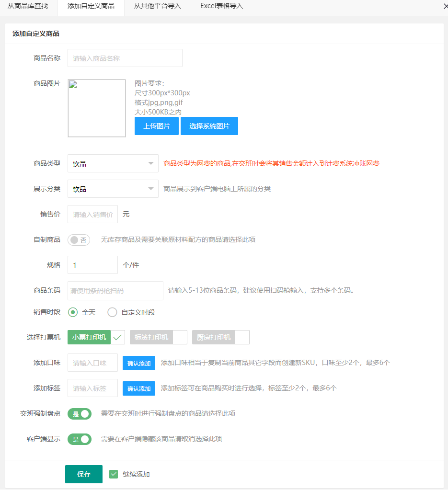Screen dimensions: 448x490
Task: Click the 上传图片 button
Action: [x=156, y=126]
